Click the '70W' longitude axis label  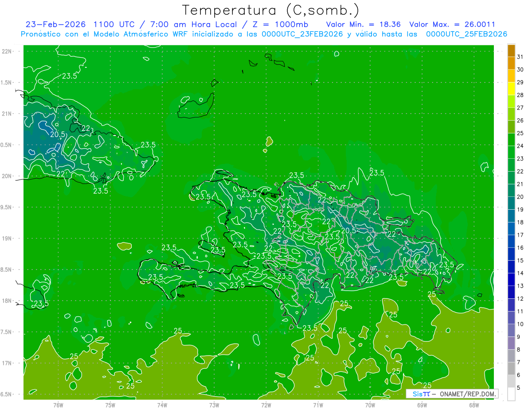tap(370, 405)
